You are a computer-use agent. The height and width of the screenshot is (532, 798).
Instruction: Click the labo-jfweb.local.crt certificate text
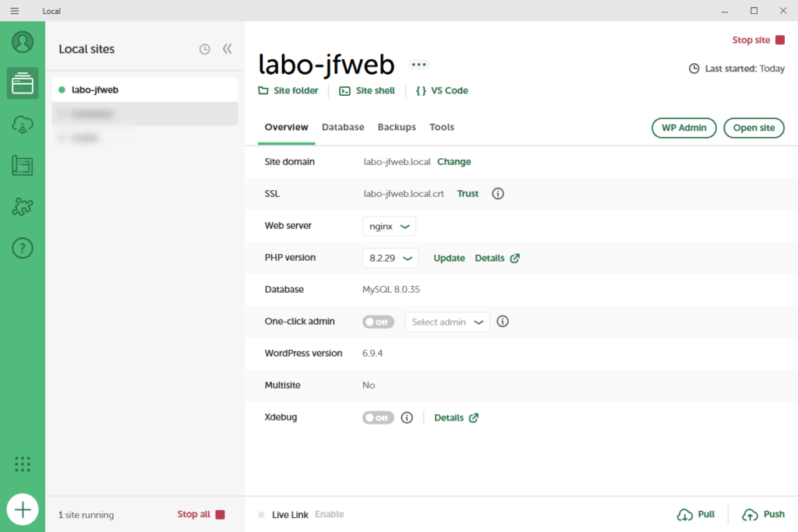[404, 194]
